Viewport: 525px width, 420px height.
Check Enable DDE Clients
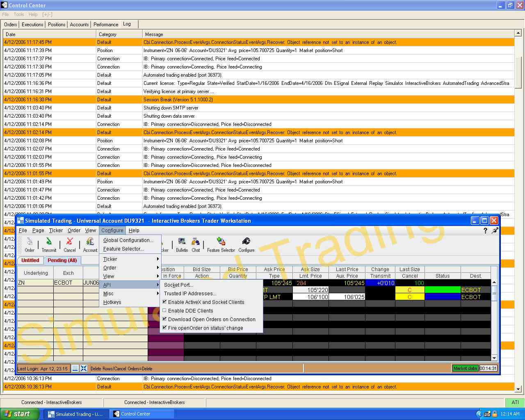click(x=164, y=310)
